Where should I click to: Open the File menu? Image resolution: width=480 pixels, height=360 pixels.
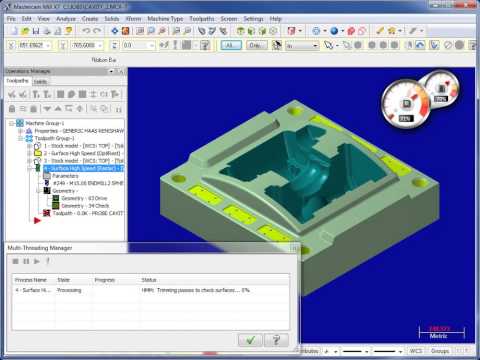[x=11, y=19]
